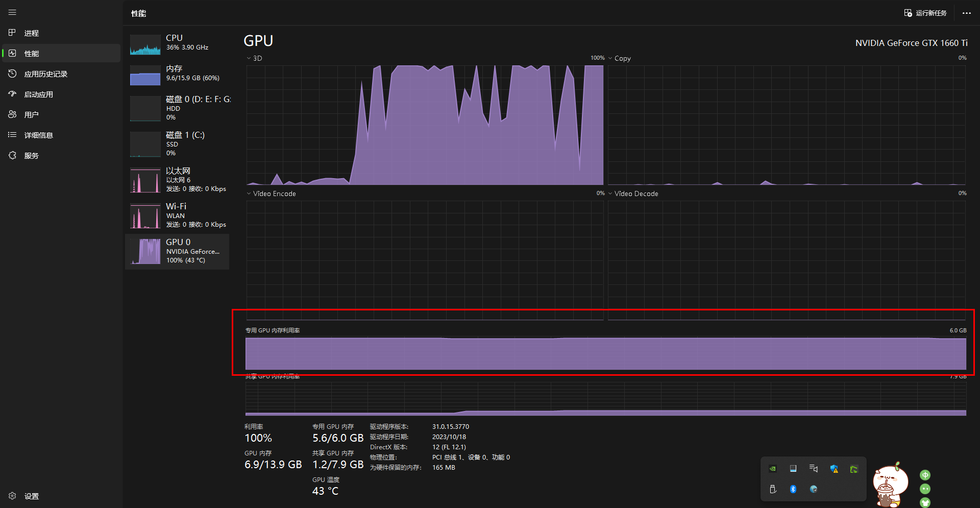Click driver date 2023/10/18
The image size is (980, 508).
point(449,437)
